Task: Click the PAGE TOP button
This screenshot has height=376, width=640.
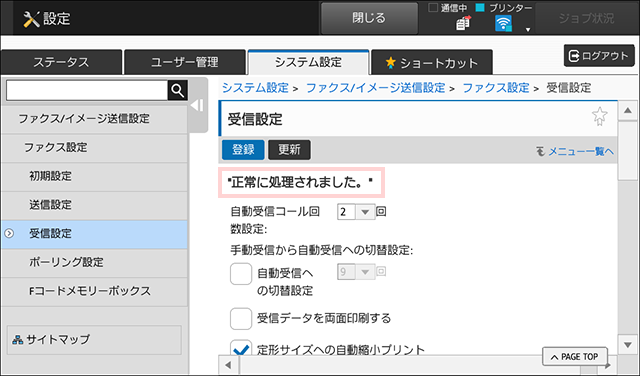Action: [x=575, y=357]
